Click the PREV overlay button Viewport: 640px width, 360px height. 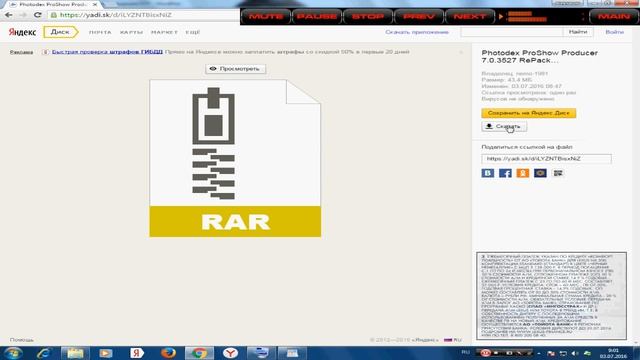pos(419,17)
